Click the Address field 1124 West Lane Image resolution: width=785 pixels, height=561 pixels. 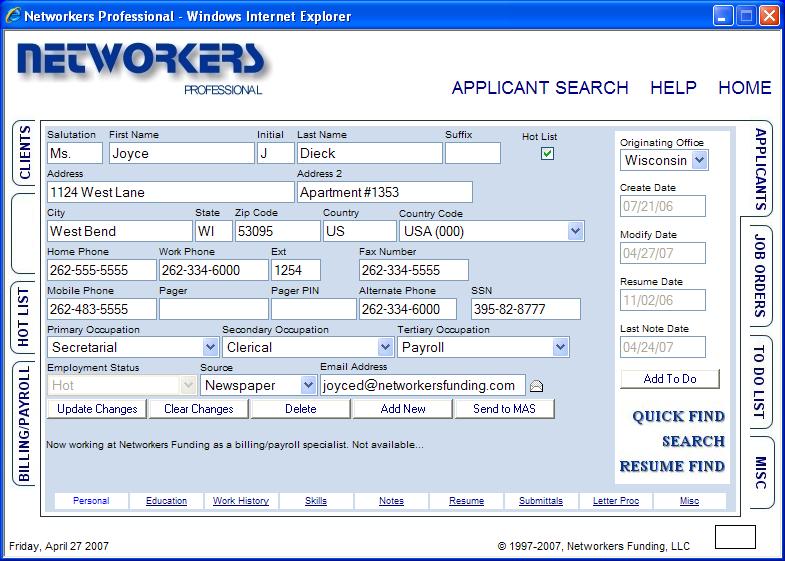pos(171,192)
